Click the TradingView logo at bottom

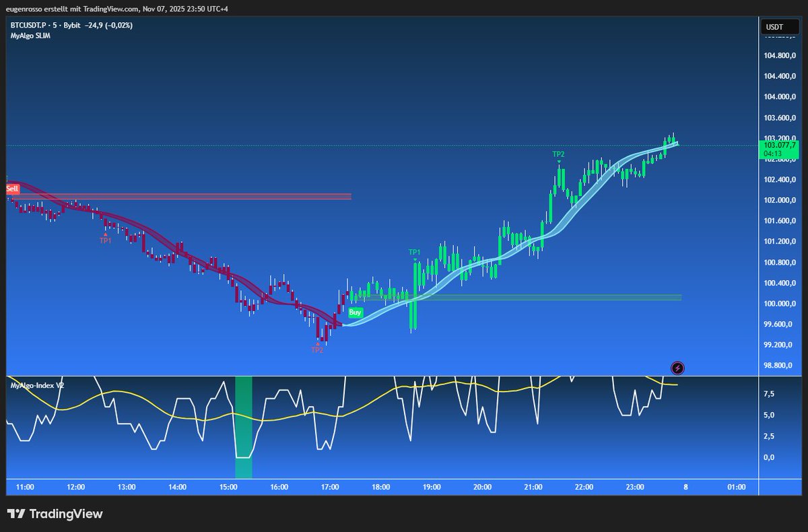tap(55, 514)
